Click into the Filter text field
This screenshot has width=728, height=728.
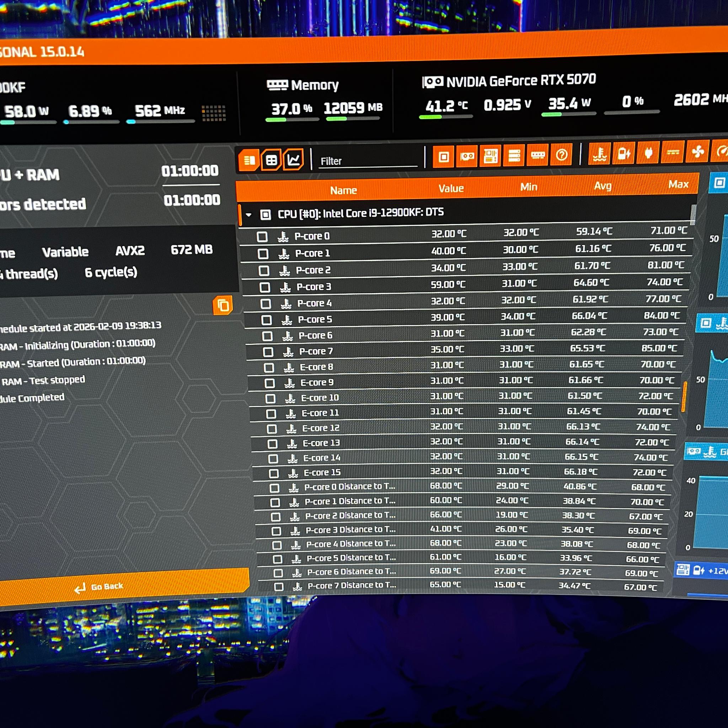coord(368,161)
